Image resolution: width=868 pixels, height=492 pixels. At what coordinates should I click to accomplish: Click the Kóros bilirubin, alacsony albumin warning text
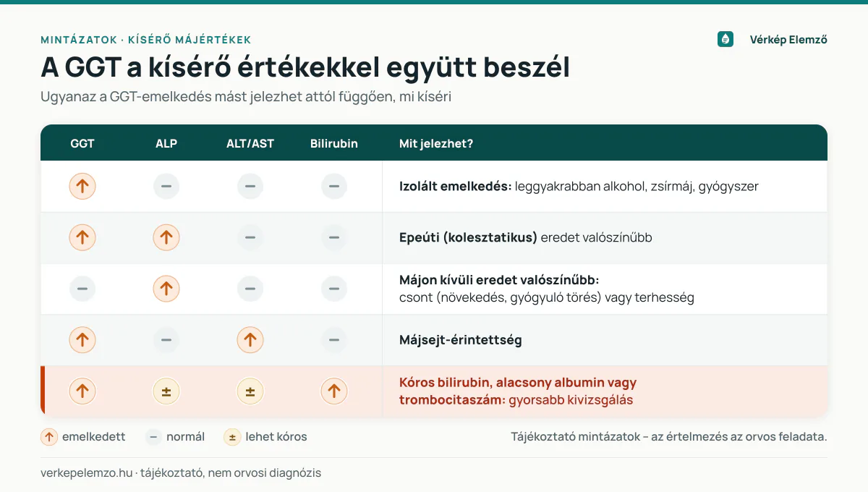click(x=518, y=391)
